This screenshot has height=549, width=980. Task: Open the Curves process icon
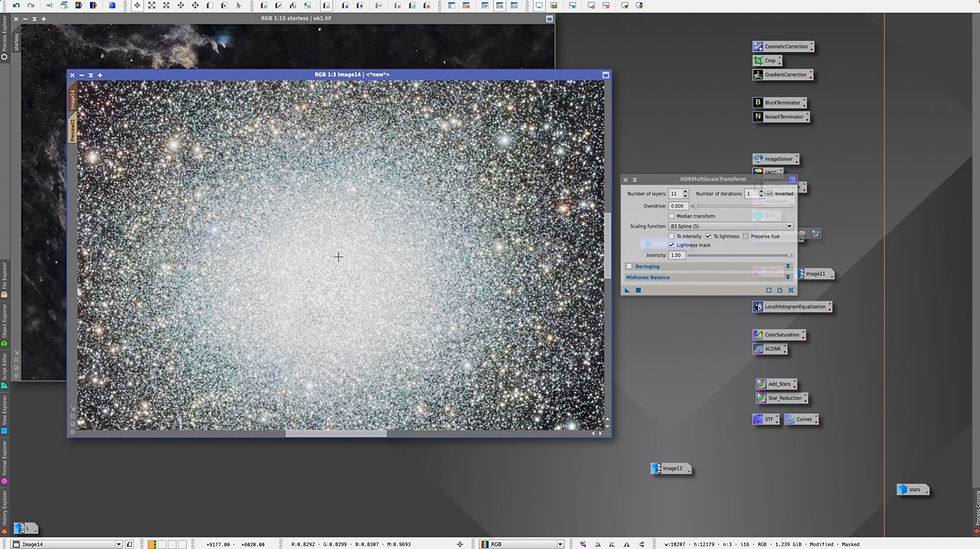(x=801, y=419)
